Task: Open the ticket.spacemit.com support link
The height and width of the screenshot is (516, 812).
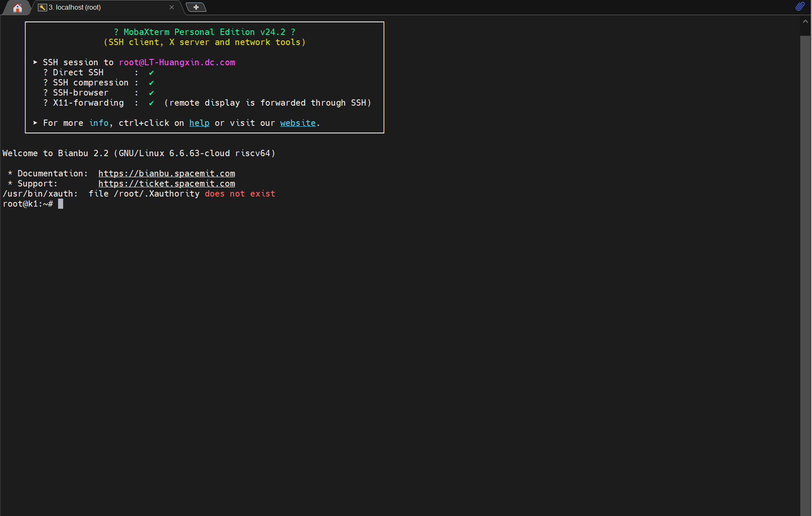Action: click(167, 184)
